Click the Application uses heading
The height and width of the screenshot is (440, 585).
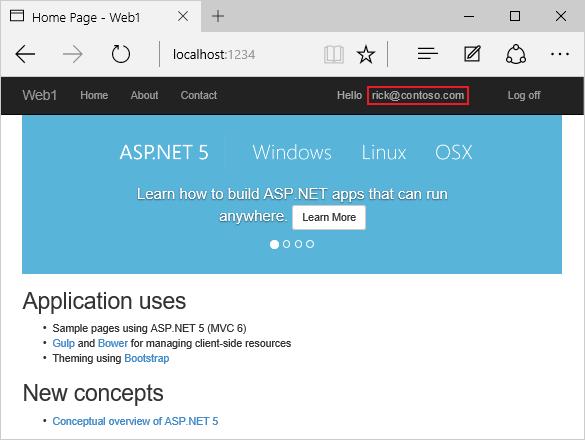coord(104,301)
